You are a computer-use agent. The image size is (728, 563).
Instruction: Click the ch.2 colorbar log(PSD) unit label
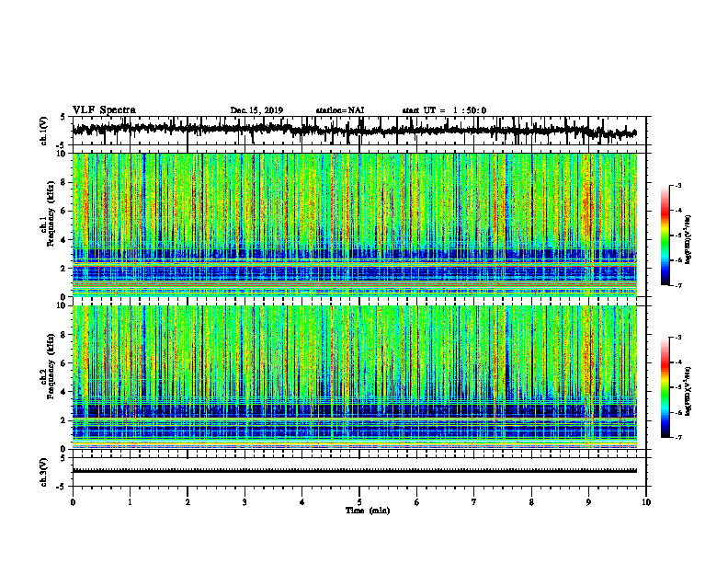tap(688, 391)
